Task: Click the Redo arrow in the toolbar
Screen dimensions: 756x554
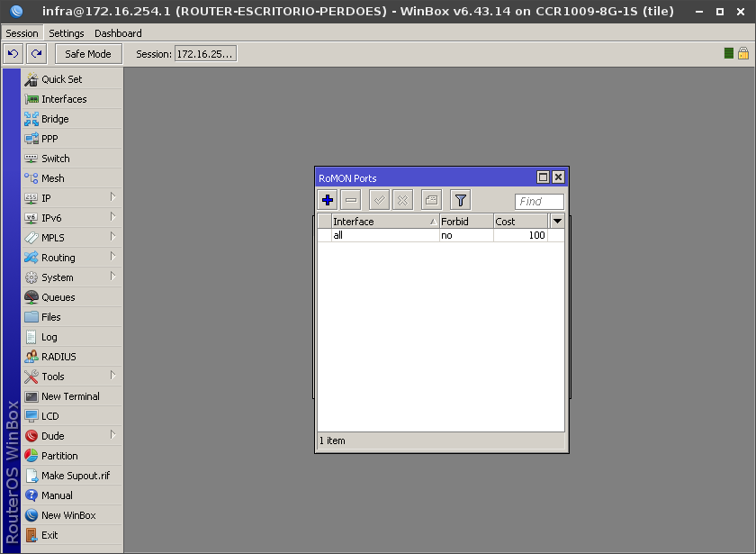Action: [x=37, y=53]
